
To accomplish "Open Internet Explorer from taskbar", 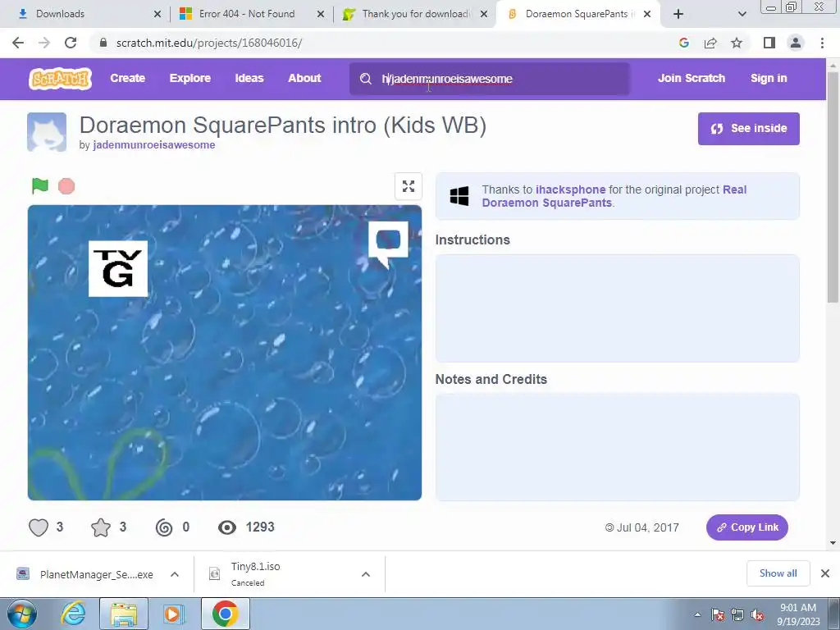I will 72,614.
